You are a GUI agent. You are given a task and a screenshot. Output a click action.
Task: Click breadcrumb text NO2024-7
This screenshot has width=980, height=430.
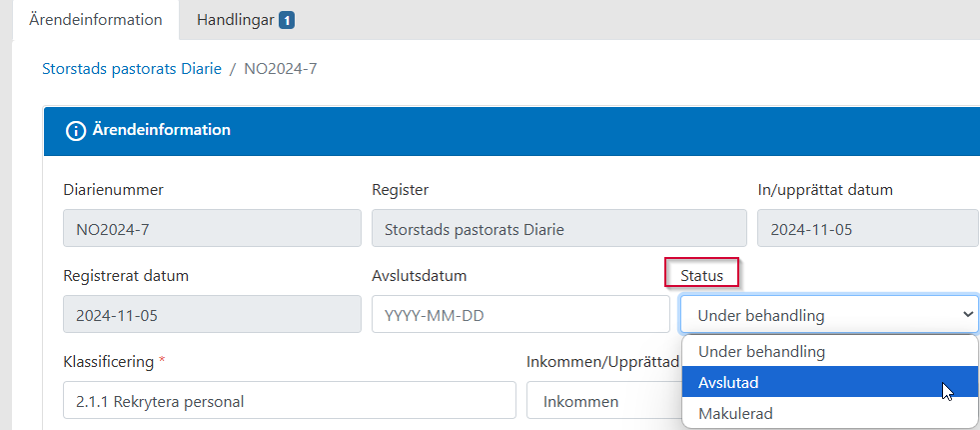280,68
